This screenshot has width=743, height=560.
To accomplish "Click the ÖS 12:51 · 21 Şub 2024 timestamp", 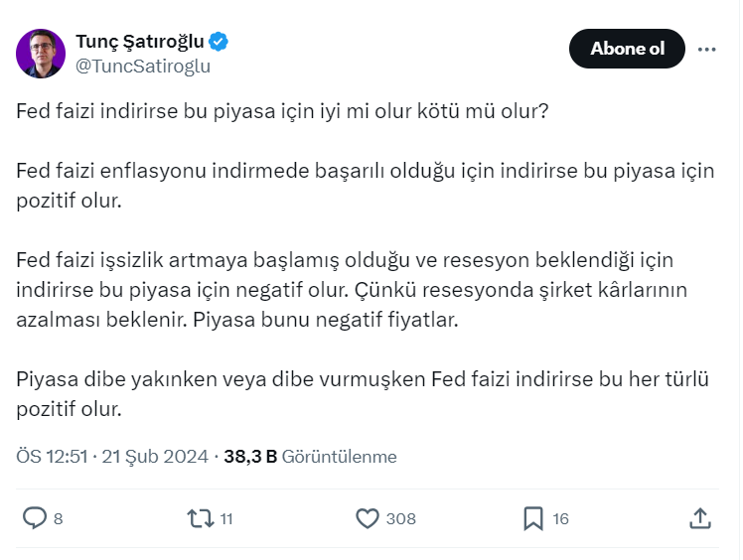I will (x=113, y=457).
